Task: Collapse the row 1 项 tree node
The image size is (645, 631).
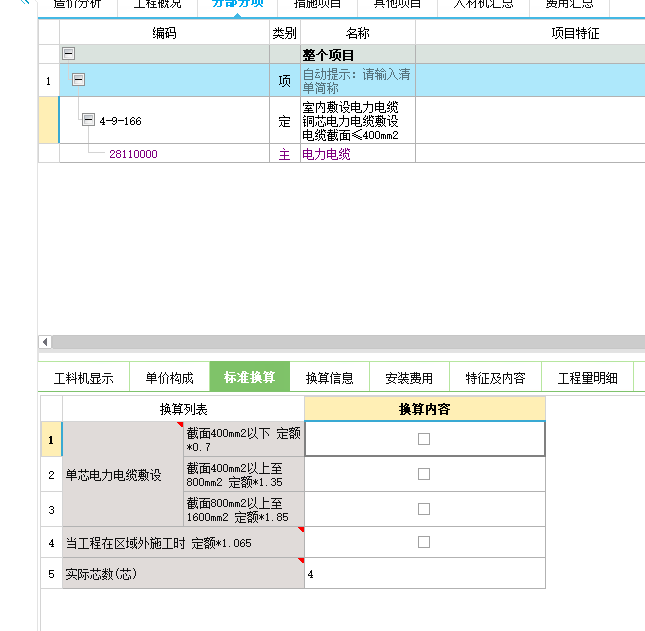Action: pyautogui.click(x=78, y=79)
